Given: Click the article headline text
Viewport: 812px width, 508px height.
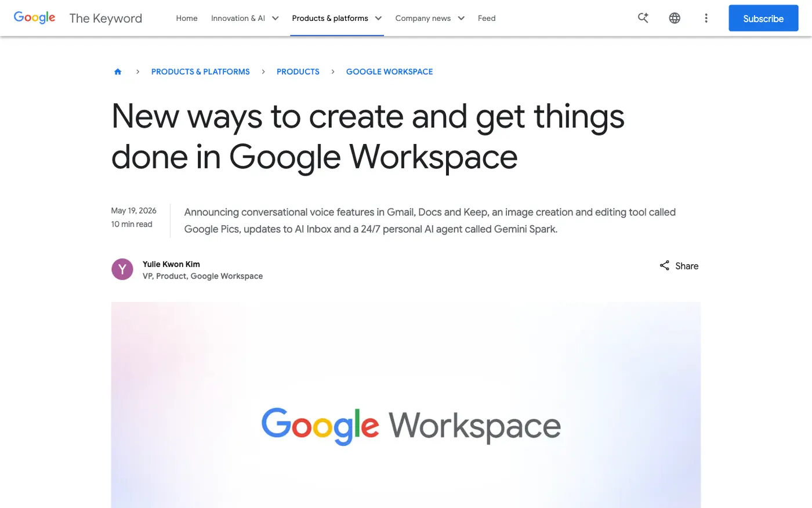Looking at the screenshot, I should [368, 136].
